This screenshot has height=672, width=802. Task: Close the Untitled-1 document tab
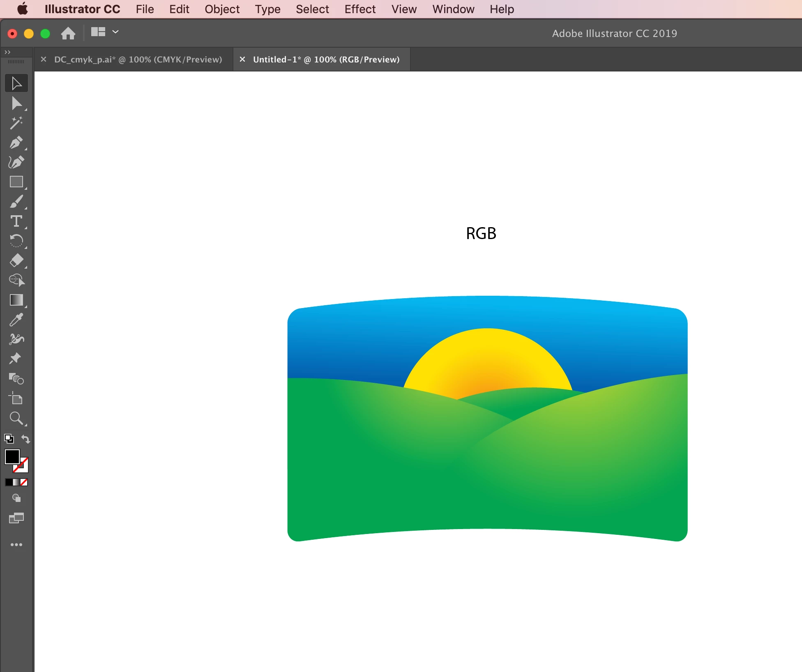(242, 60)
